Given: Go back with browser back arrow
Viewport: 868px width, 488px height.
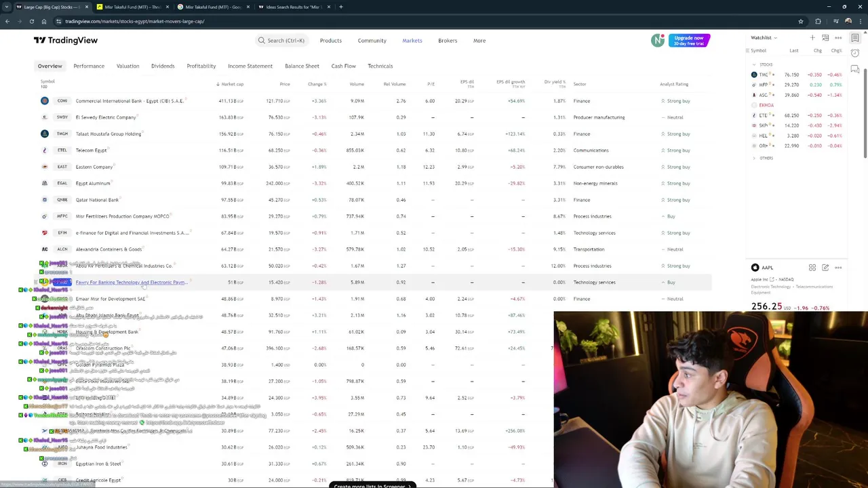Looking at the screenshot, I should [x=7, y=21].
